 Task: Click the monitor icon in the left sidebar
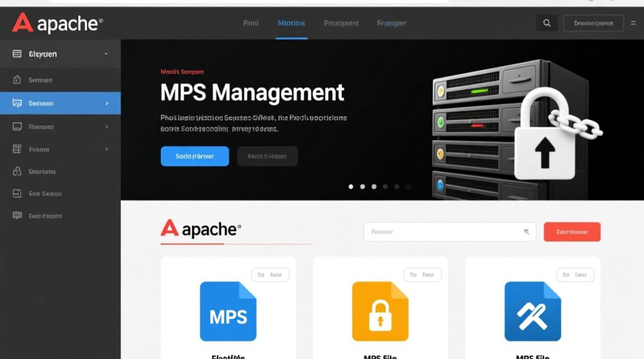(17, 126)
